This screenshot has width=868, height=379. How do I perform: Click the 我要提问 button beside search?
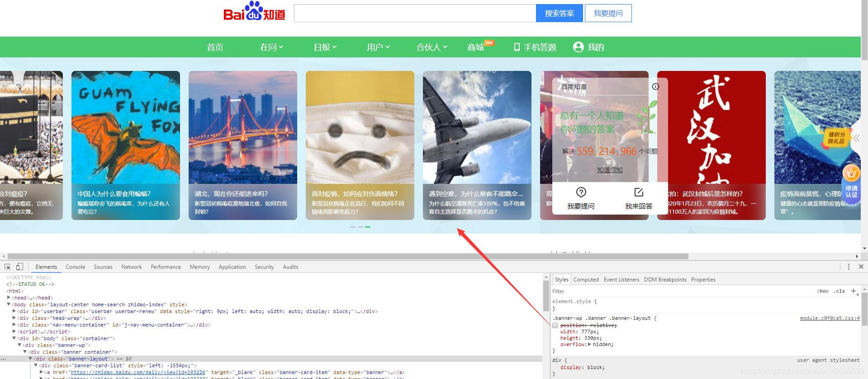click(608, 13)
